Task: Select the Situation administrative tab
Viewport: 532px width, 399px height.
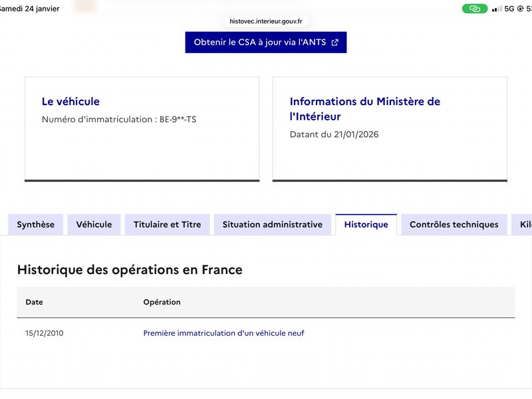Action: pyautogui.click(x=273, y=225)
